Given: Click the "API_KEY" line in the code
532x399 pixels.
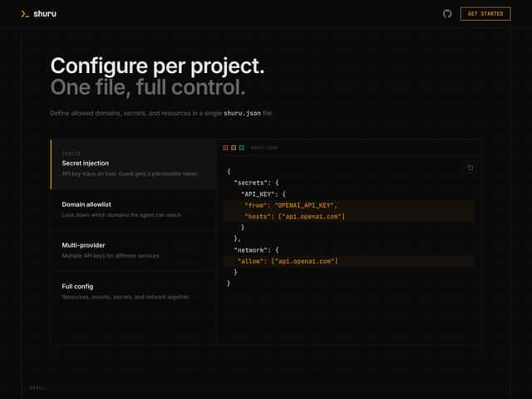Looking at the screenshot, I should coord(264,194).
